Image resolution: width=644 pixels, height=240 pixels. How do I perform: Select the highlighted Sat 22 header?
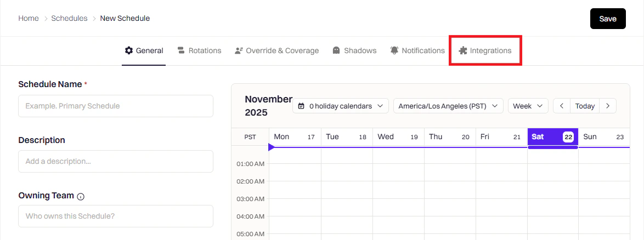(553, 136)
